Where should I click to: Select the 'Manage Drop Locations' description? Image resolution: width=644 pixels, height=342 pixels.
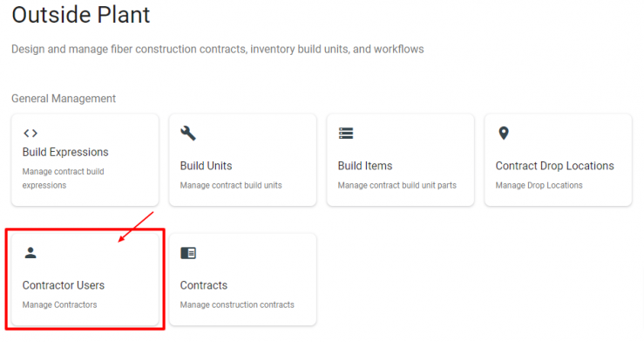pyautogui.click(x=539, y=185)
